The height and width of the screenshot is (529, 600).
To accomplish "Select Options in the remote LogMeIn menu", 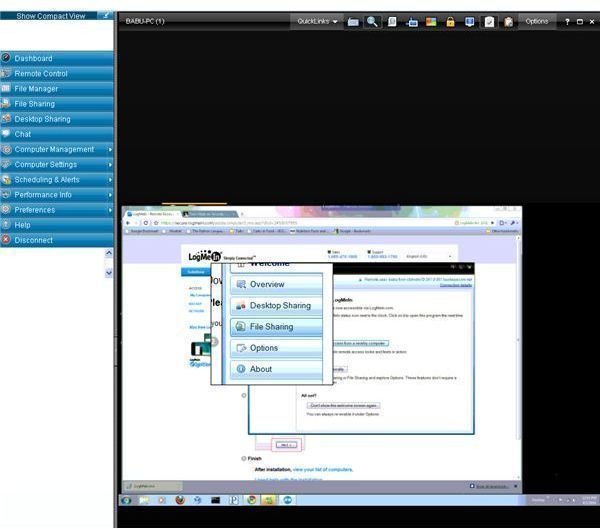I will point(276,348).
